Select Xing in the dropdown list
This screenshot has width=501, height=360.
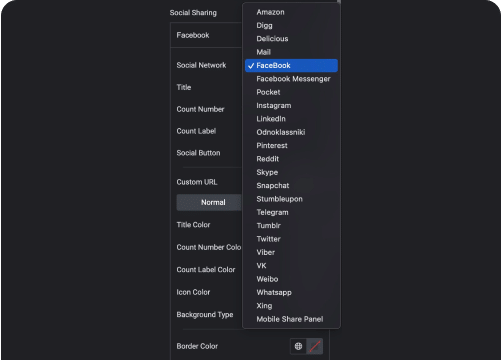coord(291,306)
